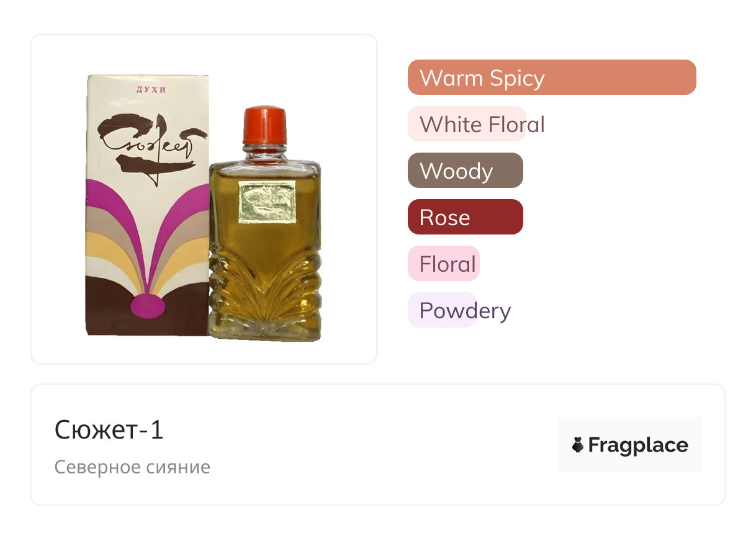Click the Woody text label
756x536 pixels.
[456, 171]
